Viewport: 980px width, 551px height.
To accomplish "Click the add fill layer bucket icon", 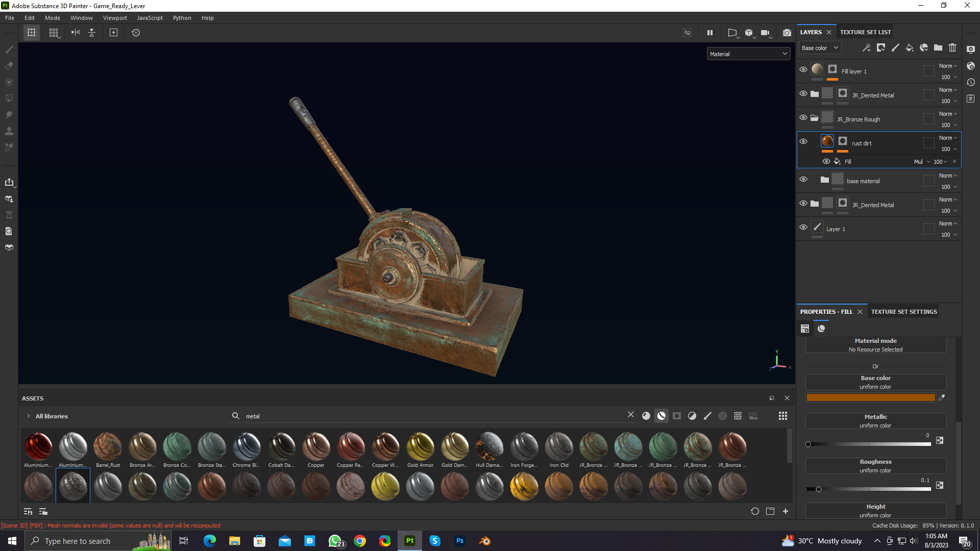I will tap(909, 47).
